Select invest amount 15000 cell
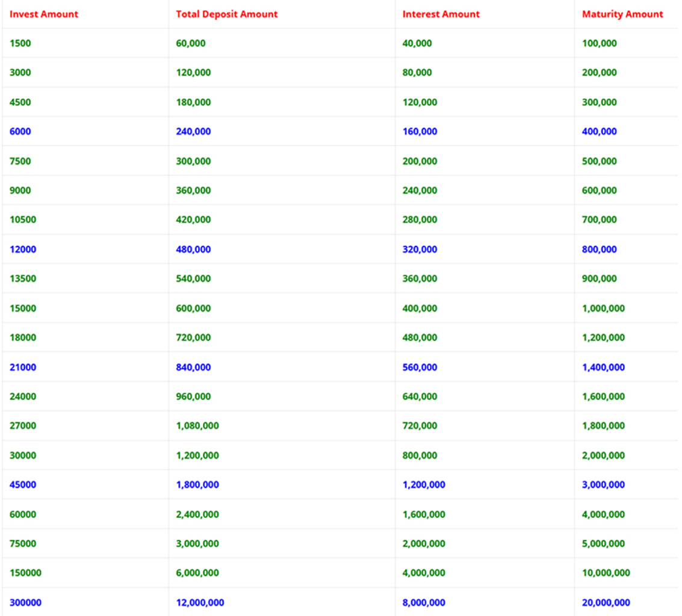Image resolution: width=682 pixels, height=616 pixels. pyautogui.click(x=23, y=308)
